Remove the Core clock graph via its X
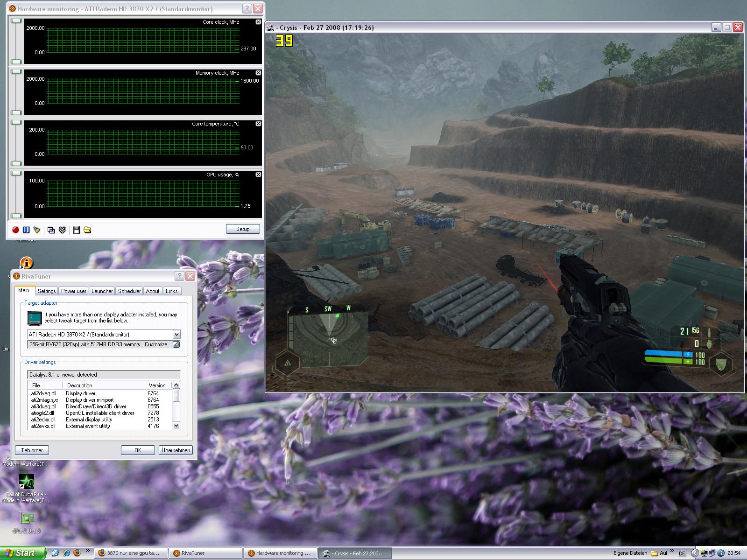The image size is (747, 560). click(259, 22)
